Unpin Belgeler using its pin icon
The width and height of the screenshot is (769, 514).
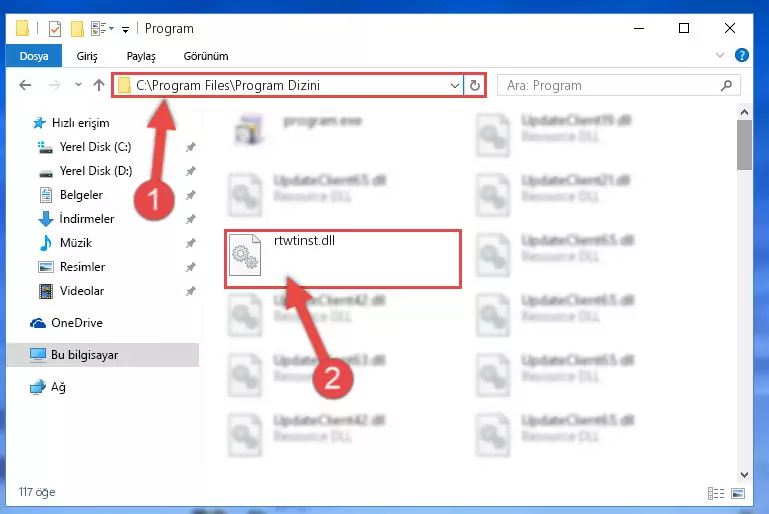pos(190,195)
